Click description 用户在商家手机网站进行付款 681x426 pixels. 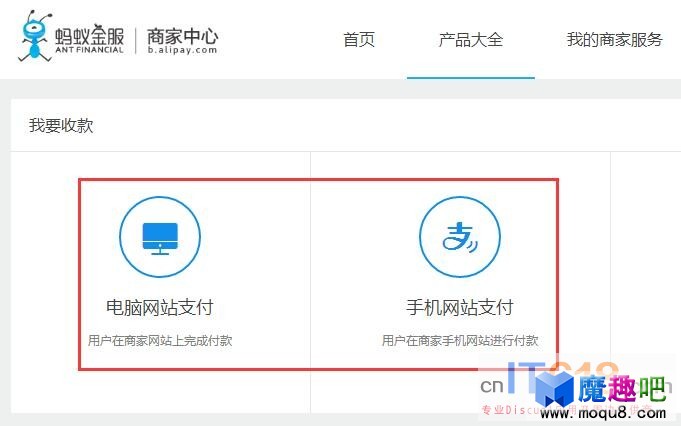coord(460,340)
